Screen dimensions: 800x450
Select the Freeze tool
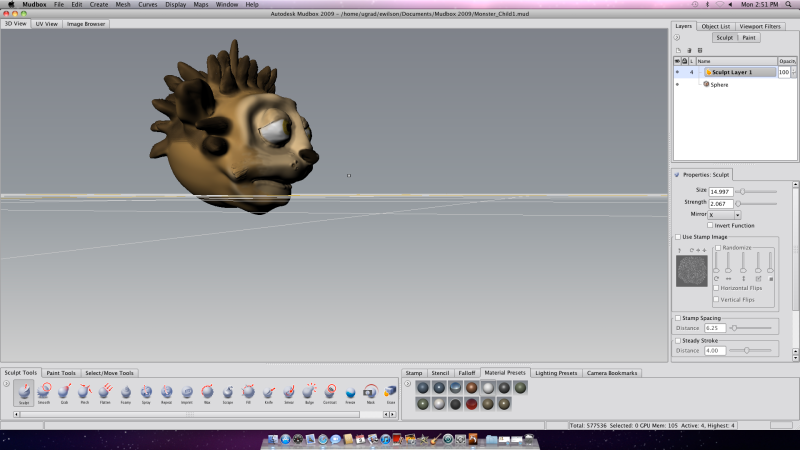(x=350, y=392)
